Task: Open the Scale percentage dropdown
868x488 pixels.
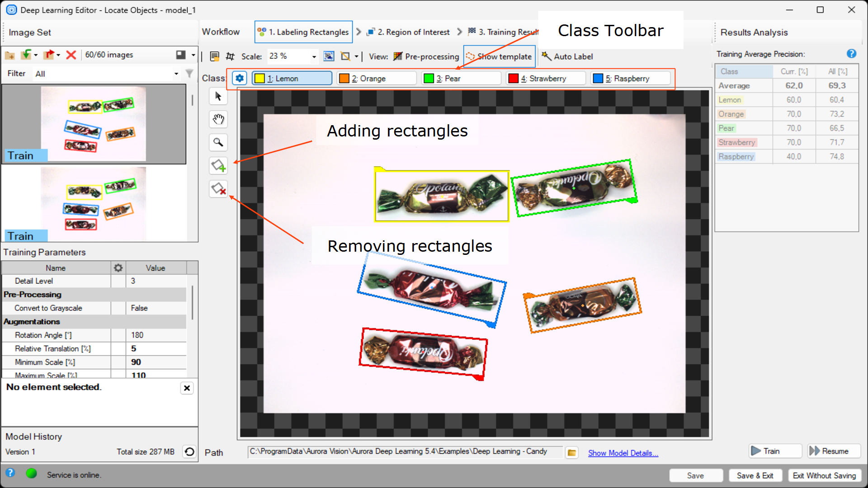Action: [314, 56]
